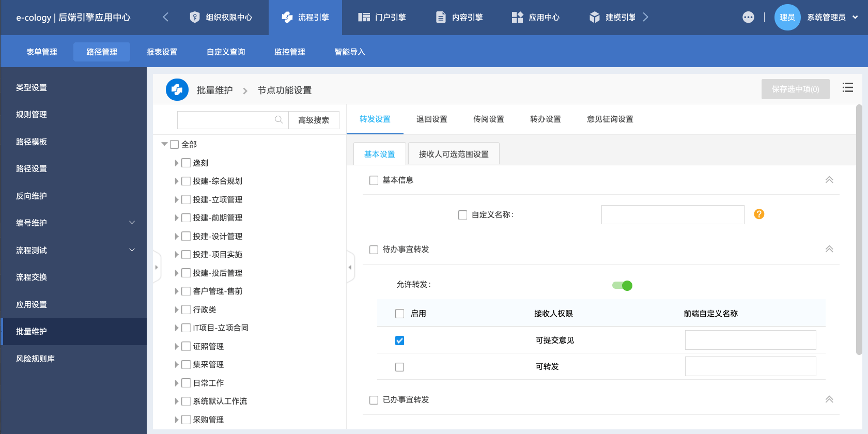Open 接收人可选范围设置 sub-tab

click(454, 154)
